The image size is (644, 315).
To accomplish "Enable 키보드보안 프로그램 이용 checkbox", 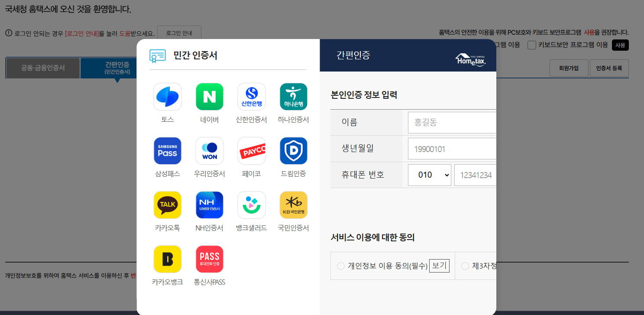I will click(531, 45).
